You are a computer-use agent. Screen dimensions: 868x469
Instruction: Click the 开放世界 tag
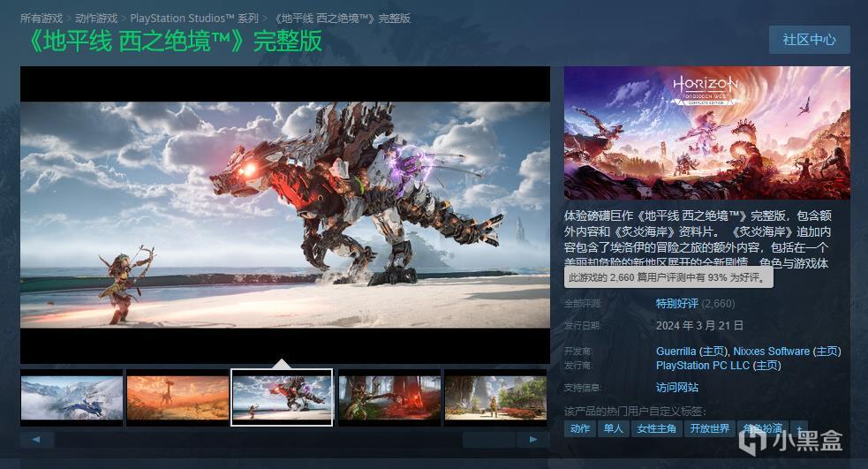710,428
